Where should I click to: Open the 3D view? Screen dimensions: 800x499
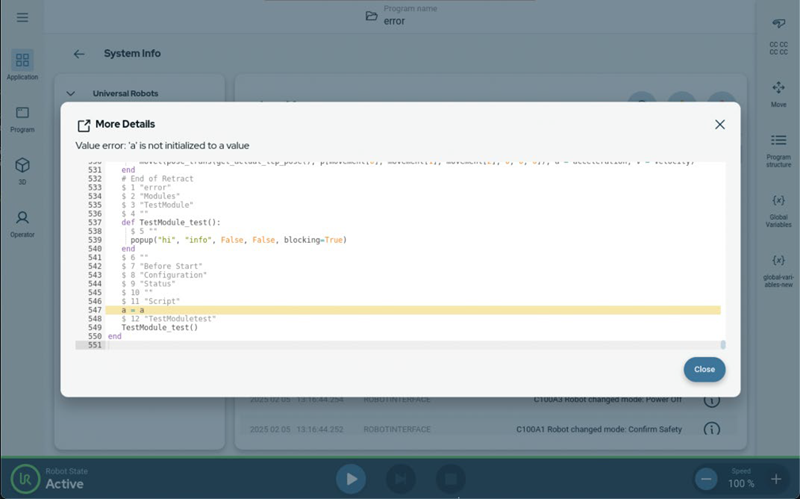(22, 170)
